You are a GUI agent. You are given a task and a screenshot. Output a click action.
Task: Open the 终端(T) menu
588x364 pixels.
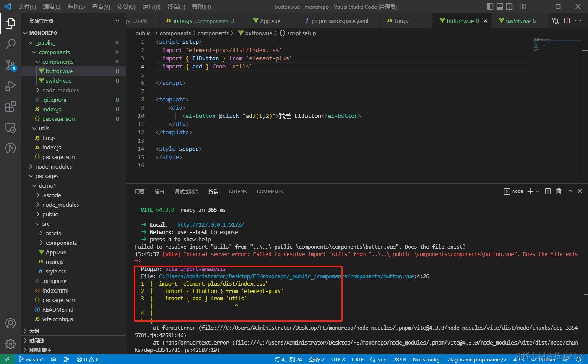tap(176, 6)
